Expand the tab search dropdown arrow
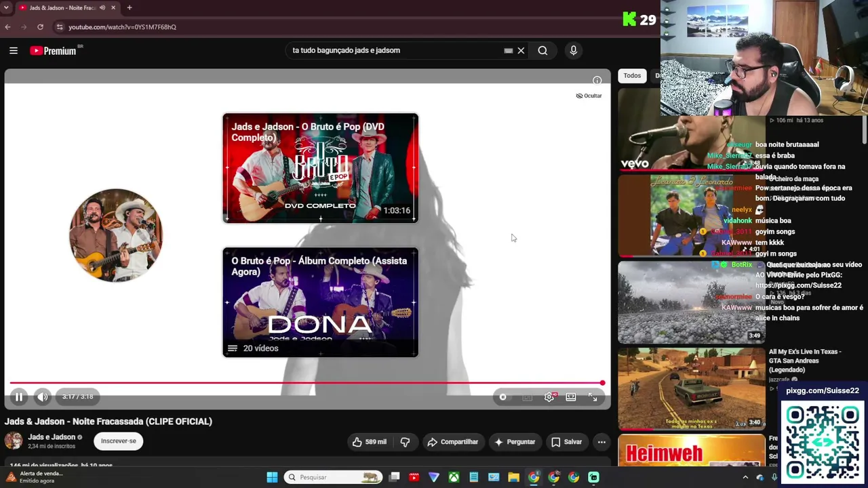Screen dimensions: 868x488 point(6,7)
